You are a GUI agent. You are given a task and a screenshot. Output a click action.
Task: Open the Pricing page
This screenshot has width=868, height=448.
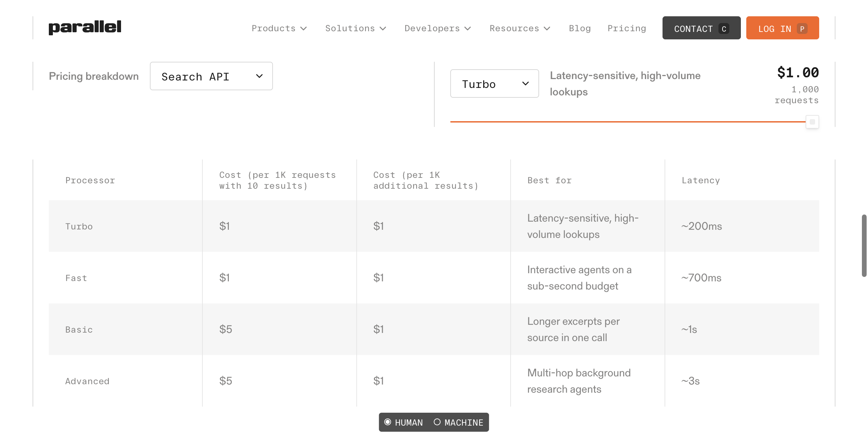627,28
